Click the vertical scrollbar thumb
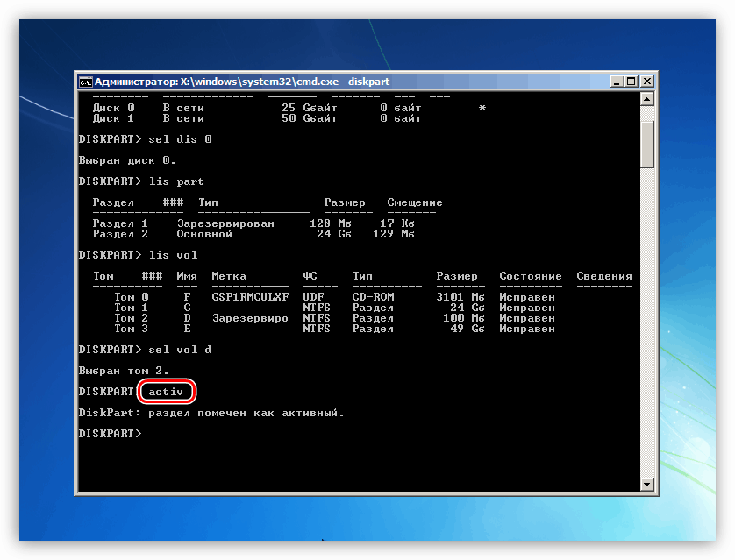735x560 pixels. click(647, 145)
